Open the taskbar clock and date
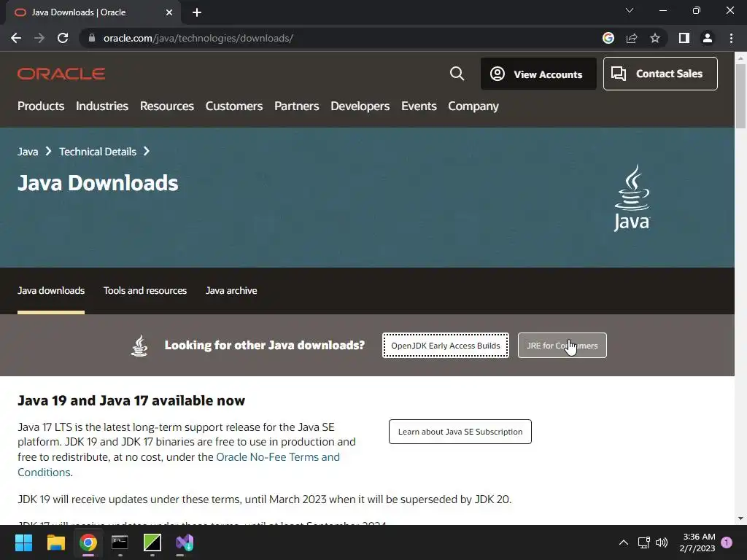 pos(697,542)
